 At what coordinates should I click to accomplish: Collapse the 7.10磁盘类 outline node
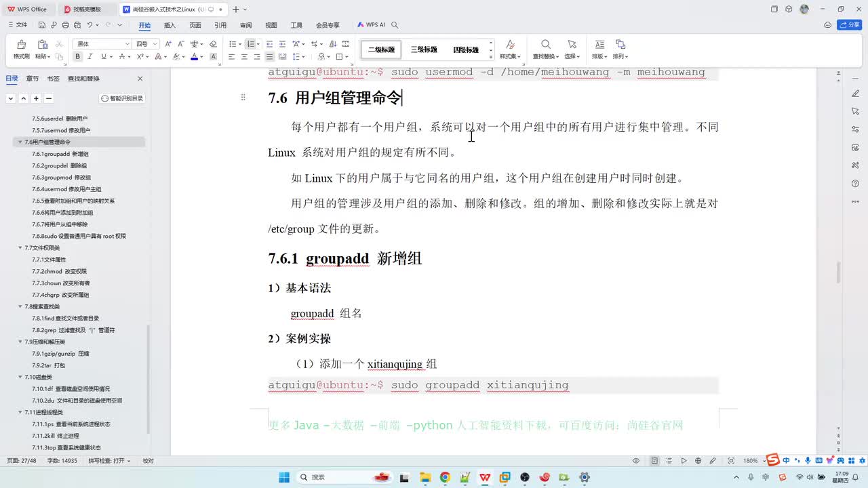tap(20, 377)
